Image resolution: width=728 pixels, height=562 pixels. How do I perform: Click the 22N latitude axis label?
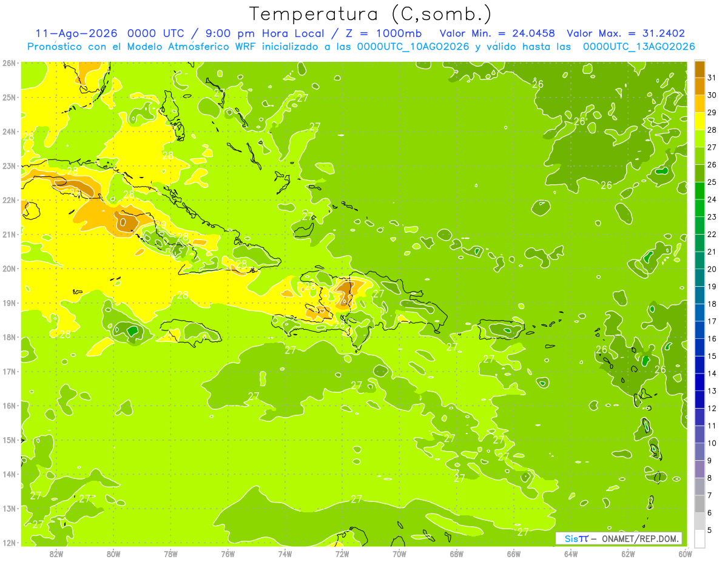point(9,200)
